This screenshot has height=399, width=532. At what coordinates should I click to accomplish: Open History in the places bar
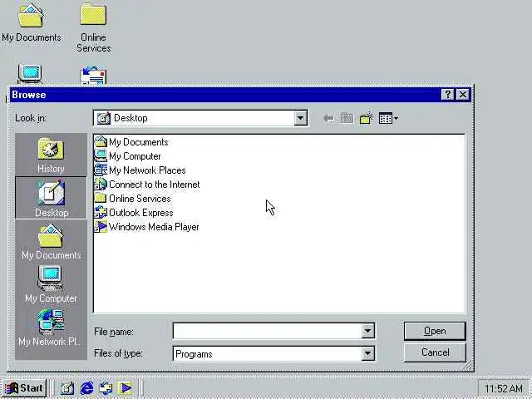pos(51,155)
